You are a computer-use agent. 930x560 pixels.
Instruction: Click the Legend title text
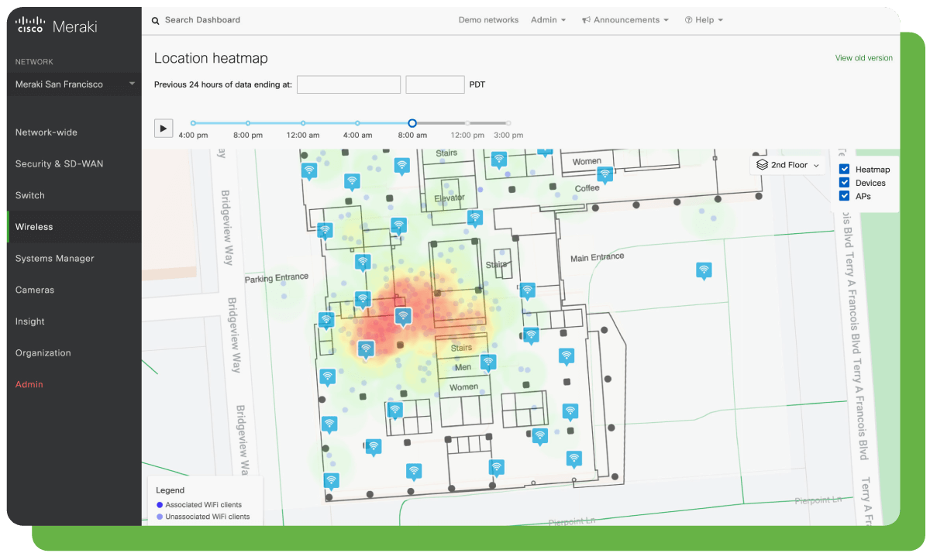click(x=170, y=490)
